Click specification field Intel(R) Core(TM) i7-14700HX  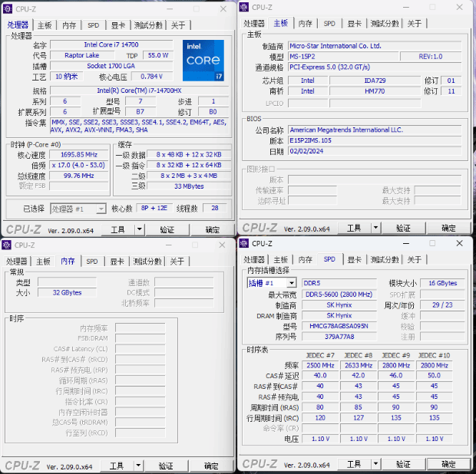tap(139, 91)
